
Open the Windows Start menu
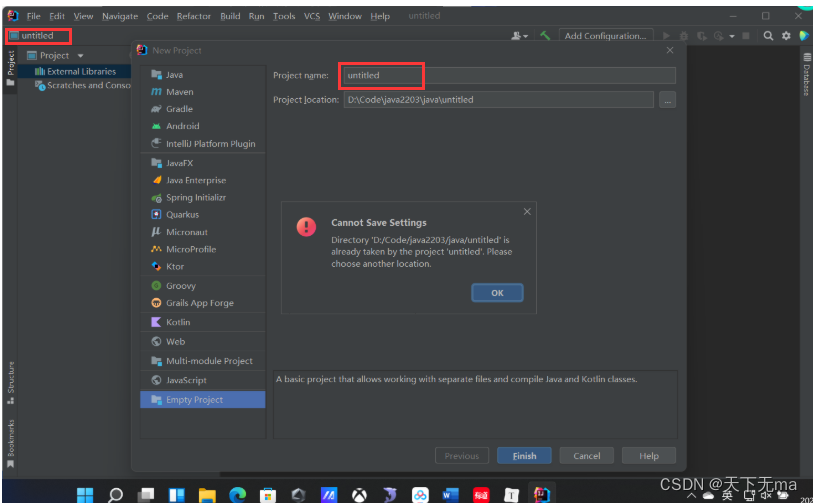(85, 495)
